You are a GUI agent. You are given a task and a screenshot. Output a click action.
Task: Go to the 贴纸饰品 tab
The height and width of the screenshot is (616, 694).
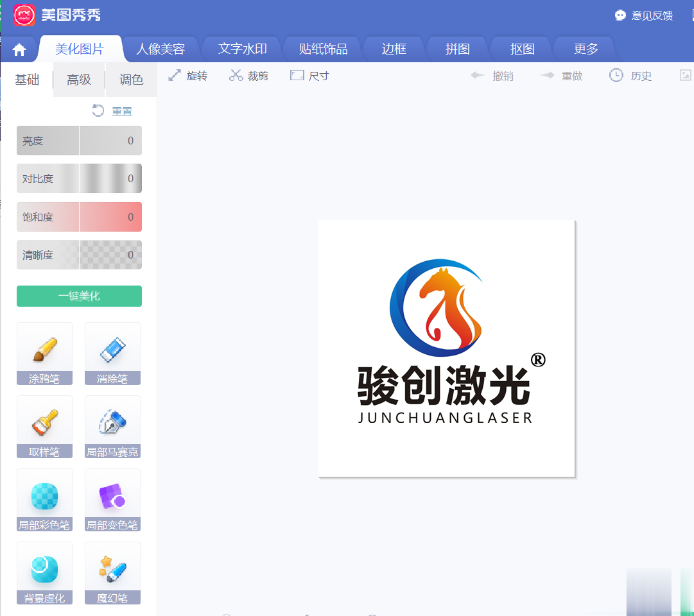pyautogui.click(x=323, y=49)
